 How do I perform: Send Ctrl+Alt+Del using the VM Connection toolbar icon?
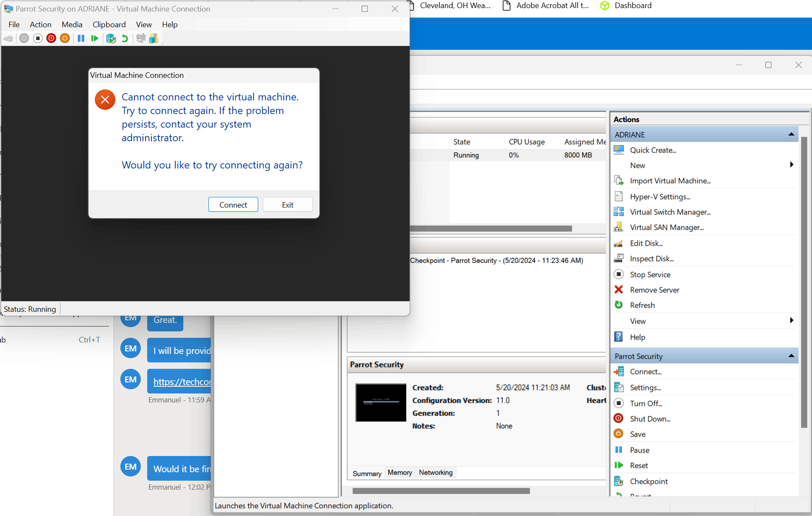[x=8, y=39]
